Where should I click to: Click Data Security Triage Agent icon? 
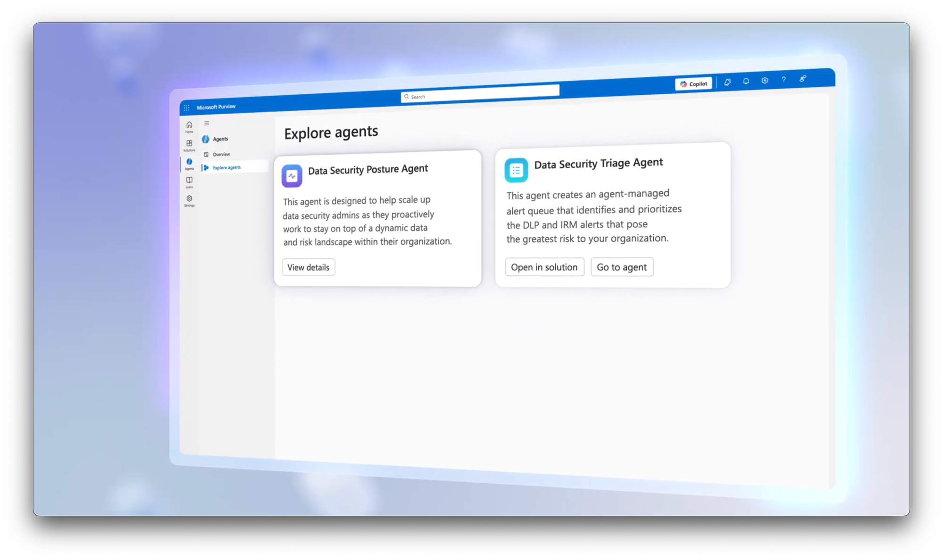coord(516,170)
